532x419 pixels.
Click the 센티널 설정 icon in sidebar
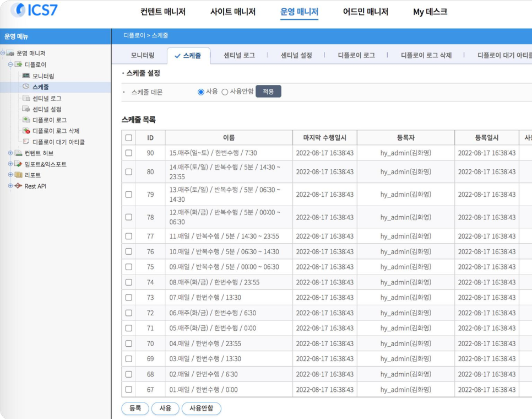(x=26, y=109)
